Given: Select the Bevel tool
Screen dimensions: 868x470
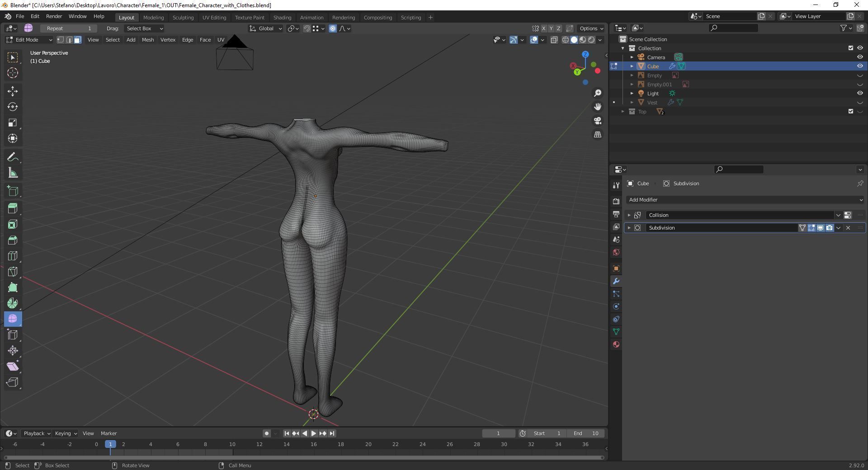Looking at the screenshot, I should point(13,240).
